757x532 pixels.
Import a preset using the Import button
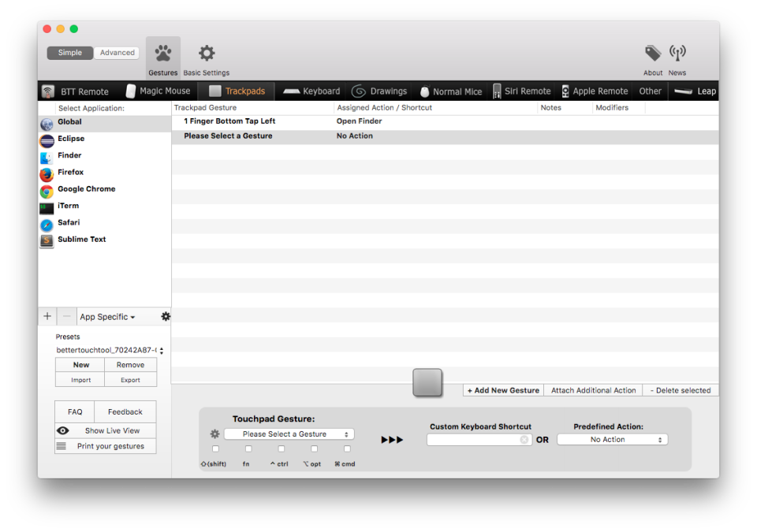(80, 379)
